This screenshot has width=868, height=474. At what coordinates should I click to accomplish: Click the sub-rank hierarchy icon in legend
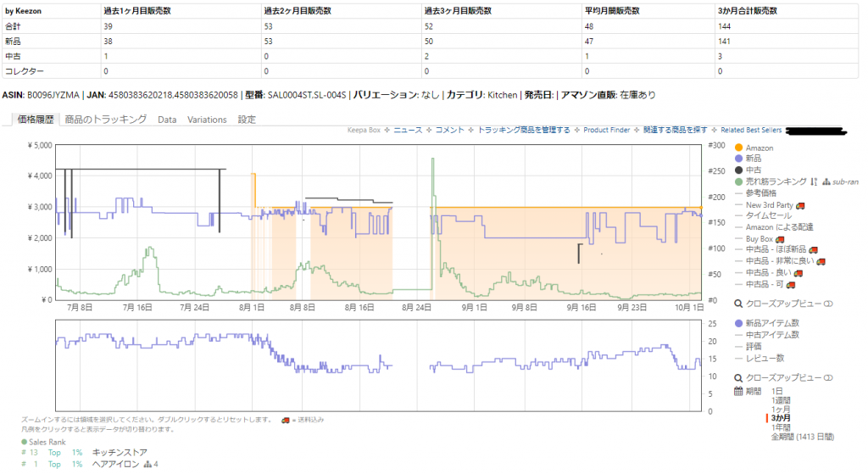pyautogui.click(x=825, y=181)
